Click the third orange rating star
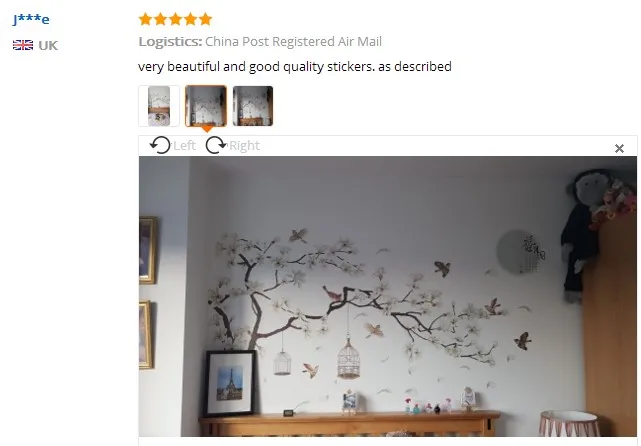Screen dimensions: 641x446 175,19
